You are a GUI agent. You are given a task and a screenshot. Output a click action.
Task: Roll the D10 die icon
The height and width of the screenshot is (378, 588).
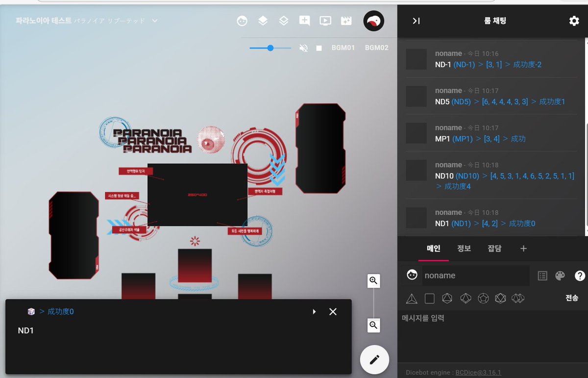click(465, 298)
